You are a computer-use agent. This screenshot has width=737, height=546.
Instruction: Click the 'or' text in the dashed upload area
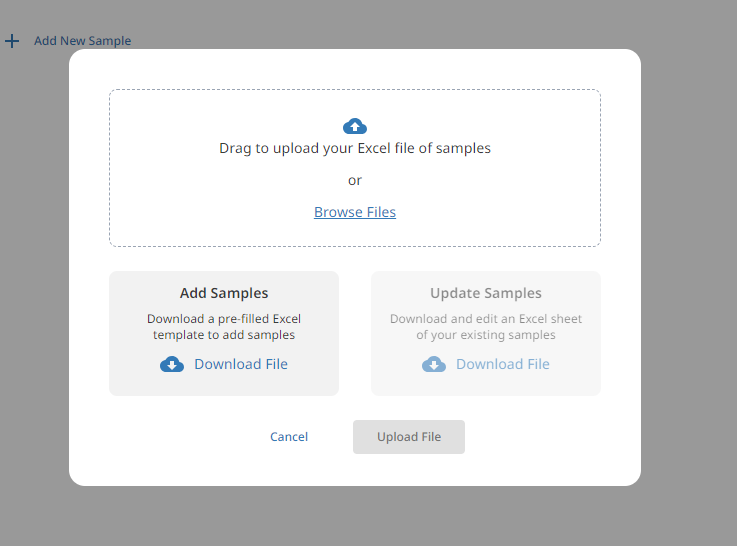coord(355,180)
